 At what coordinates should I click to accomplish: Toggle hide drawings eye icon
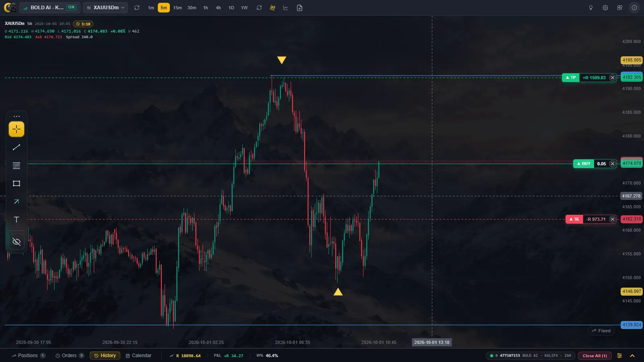pyautogui.click(x=17, y=242)
